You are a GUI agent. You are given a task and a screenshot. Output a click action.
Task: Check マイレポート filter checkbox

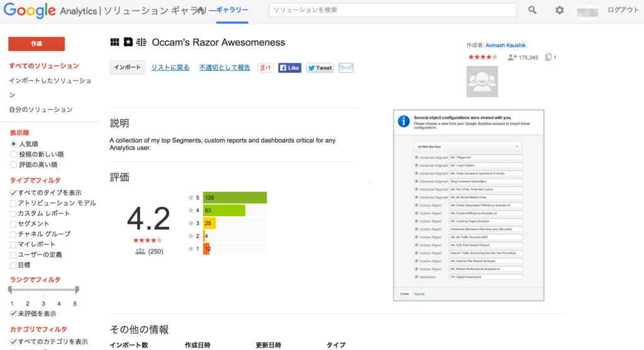tap(13, 244)
